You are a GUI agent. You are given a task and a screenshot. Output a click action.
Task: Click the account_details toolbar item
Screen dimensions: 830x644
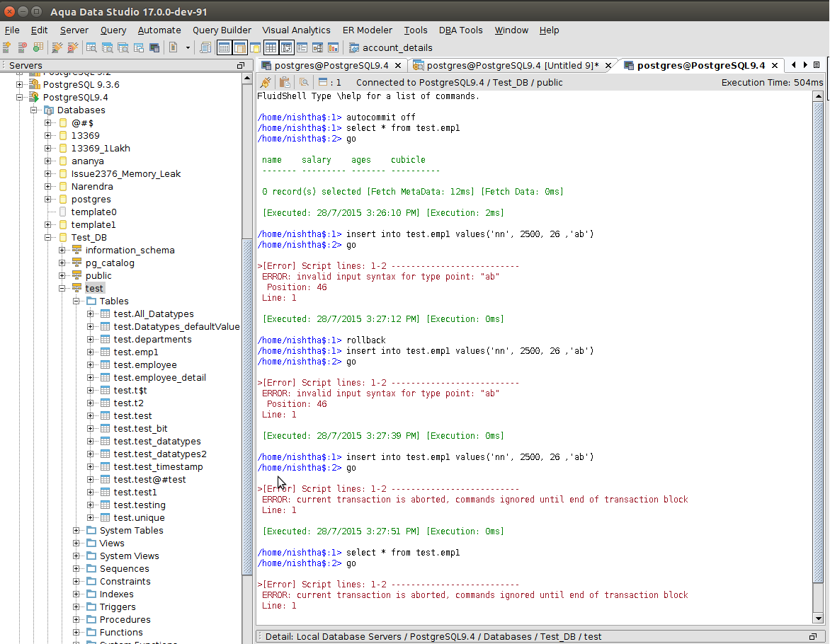pos(397,48)
